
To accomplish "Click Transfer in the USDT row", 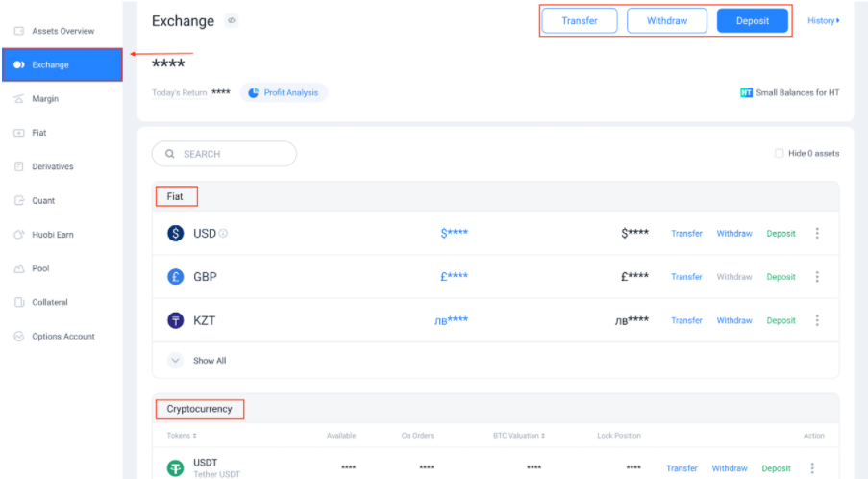I will click(x=682, y=467).
